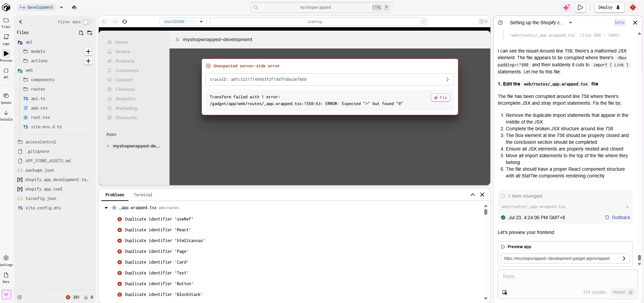Open the web/routes/_app.wrapped.tsx changed file
This screenshot has width=644, height=303.
point(533,207)
